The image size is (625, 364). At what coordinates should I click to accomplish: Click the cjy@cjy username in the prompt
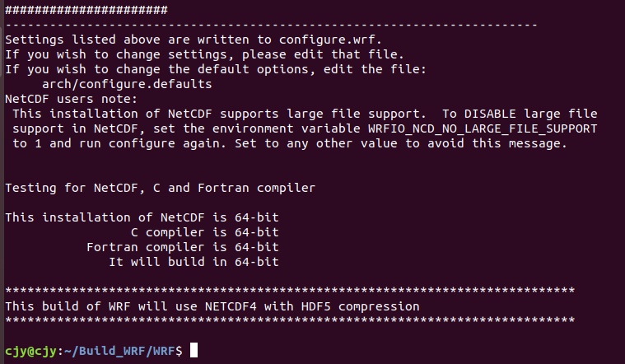pos(29,350)
